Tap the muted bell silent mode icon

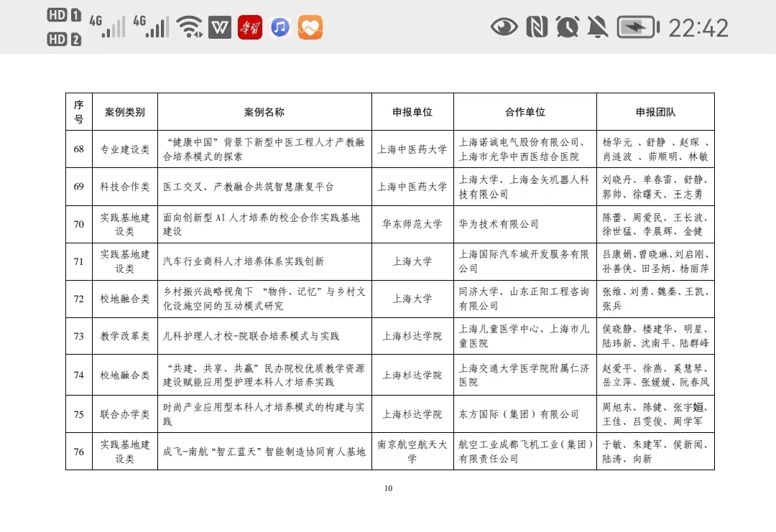pyautogui.click(x=597, y=27)
